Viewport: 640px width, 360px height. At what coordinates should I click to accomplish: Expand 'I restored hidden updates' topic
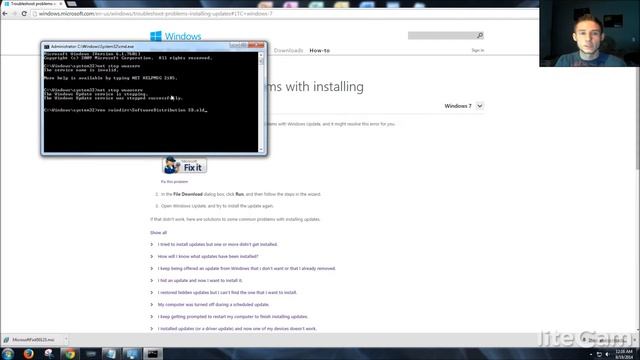coord(227,292)
